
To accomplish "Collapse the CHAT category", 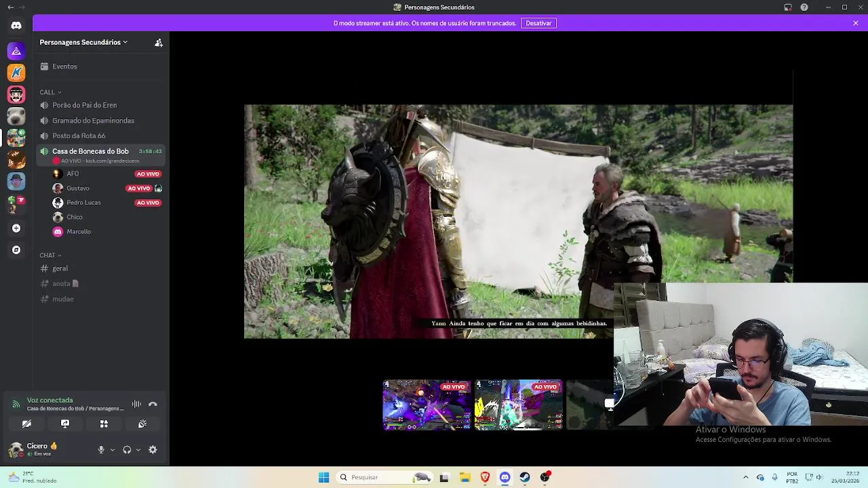I will point(50,256).
